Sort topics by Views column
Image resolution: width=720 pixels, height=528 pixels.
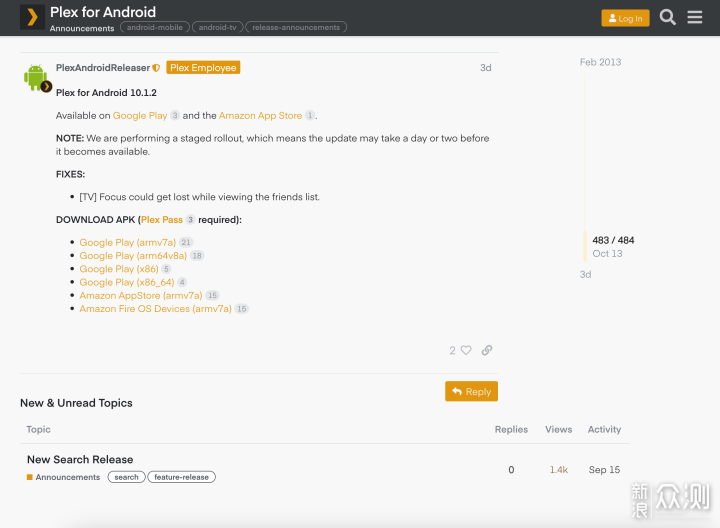tap(558, 429)
